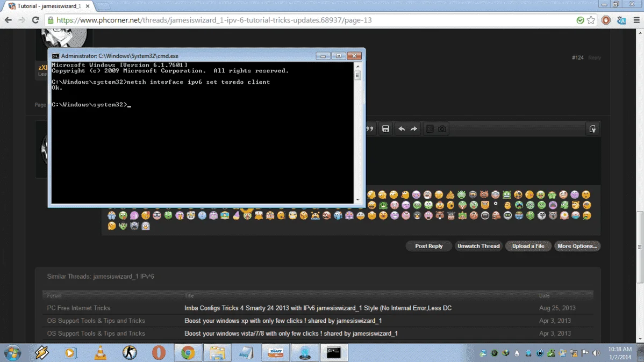
Task: Switch to Chrome in the taskbar
Action: pyautogui.click(x=188, y=352)
